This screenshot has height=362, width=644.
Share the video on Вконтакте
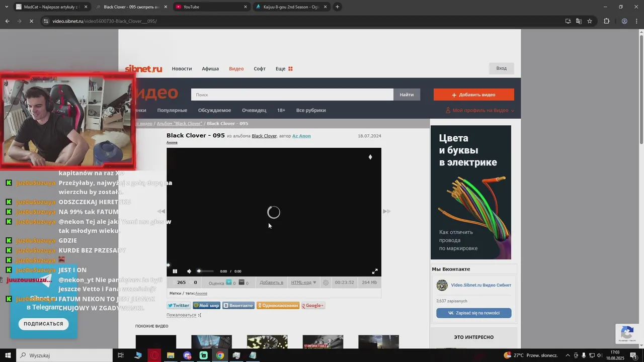(x=238, y=306)
